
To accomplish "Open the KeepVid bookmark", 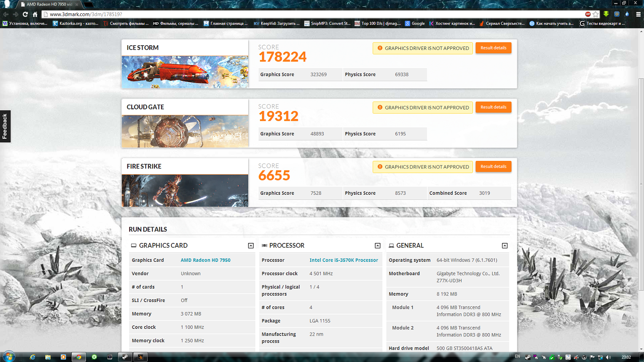I will pyautogui.click(x=277, y=23).
